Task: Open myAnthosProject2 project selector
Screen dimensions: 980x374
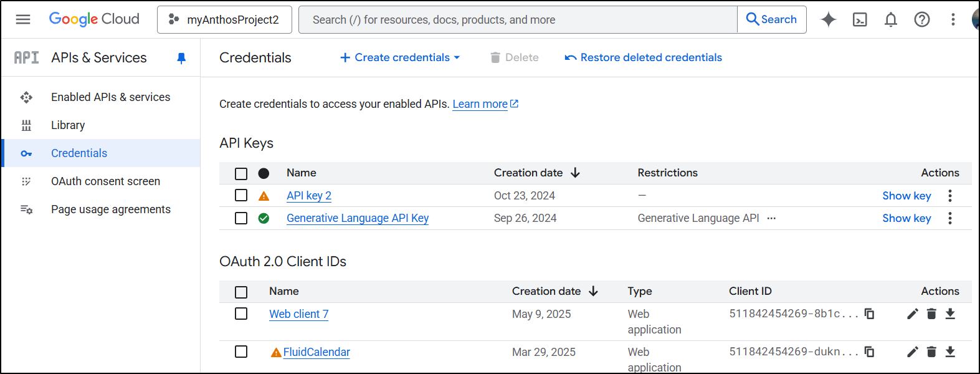Action: 224,19
